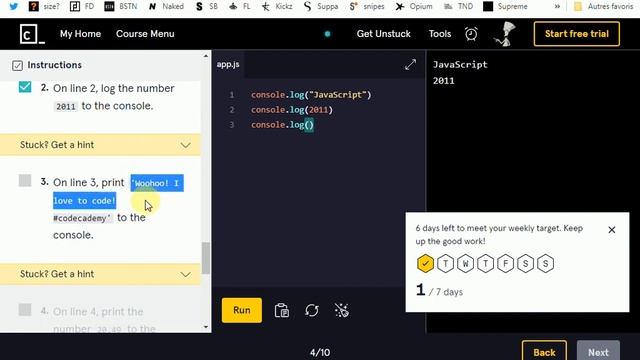Click code line 2 console.log(2011)
The width and height of the screenshot is (640, 360).
coord(292,110)
